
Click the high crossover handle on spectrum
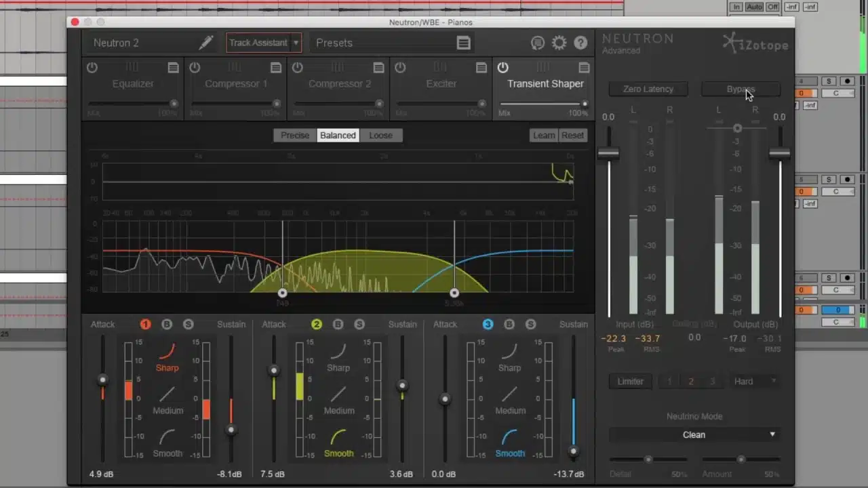454,293
